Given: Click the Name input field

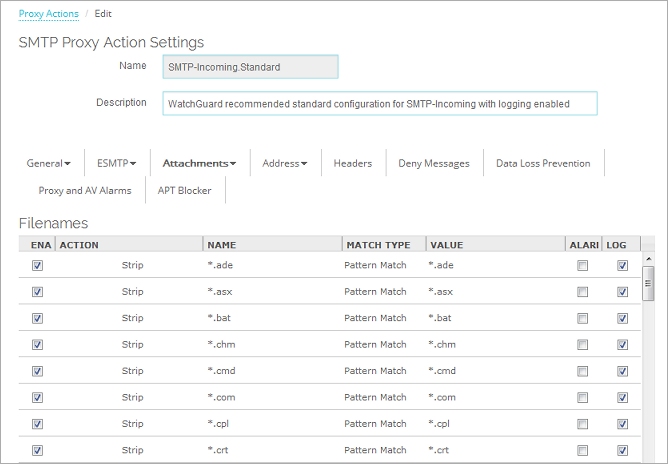Looking at the screenshot, I should tap(250, 66).
